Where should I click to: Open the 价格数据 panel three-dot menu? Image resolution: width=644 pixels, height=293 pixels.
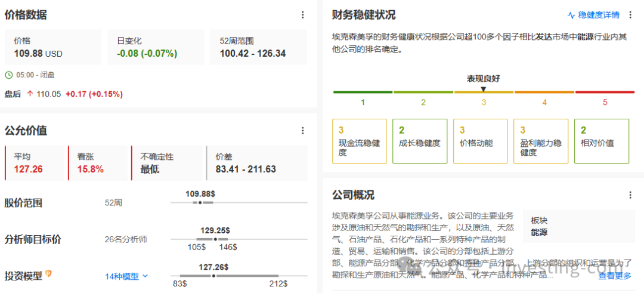[x=303, y=15]
